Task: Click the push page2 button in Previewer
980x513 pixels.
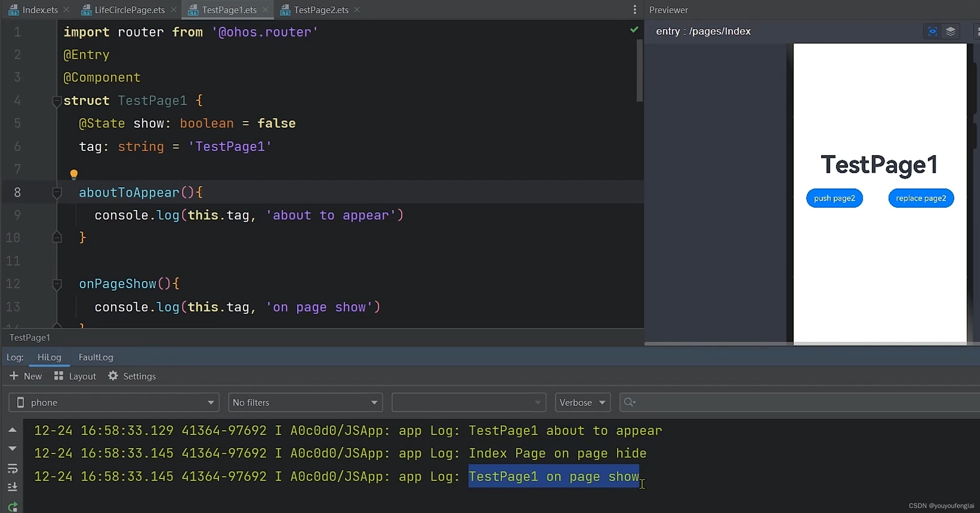Action: coord(834,198)
